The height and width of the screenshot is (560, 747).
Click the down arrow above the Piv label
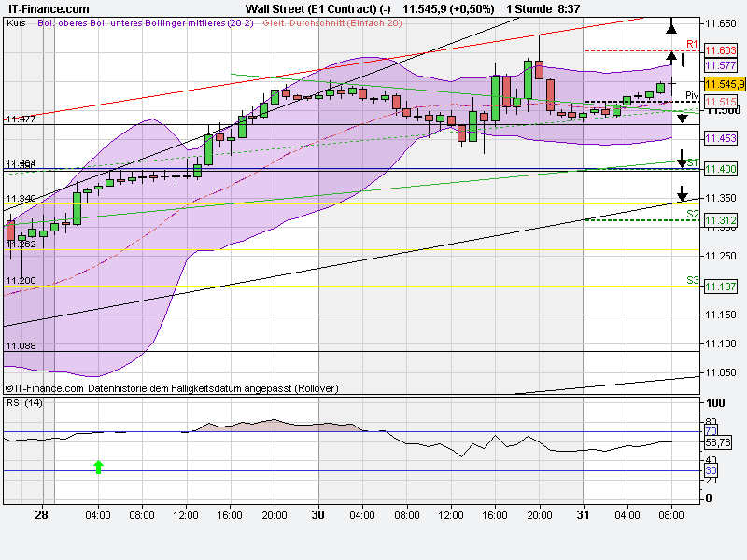[683, 119]
